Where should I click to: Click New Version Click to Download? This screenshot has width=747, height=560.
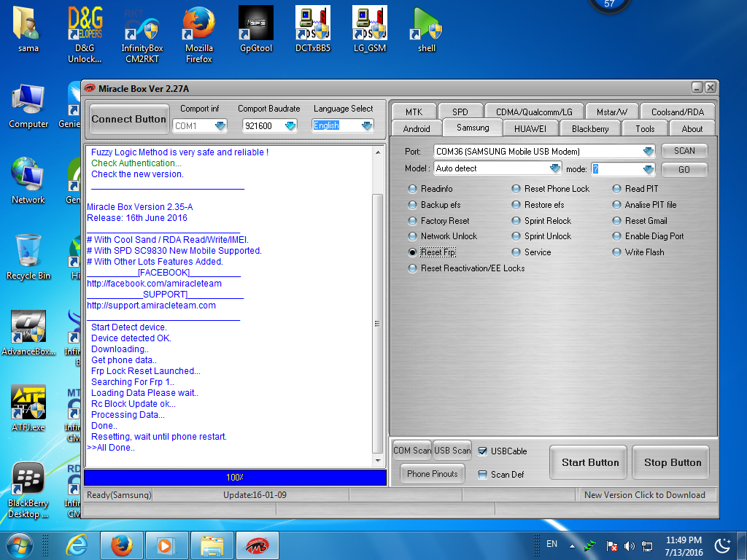click(x=645, y=495)
